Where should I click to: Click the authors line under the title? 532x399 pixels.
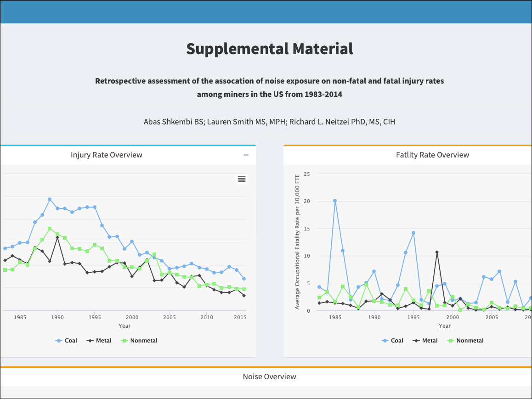269,122
